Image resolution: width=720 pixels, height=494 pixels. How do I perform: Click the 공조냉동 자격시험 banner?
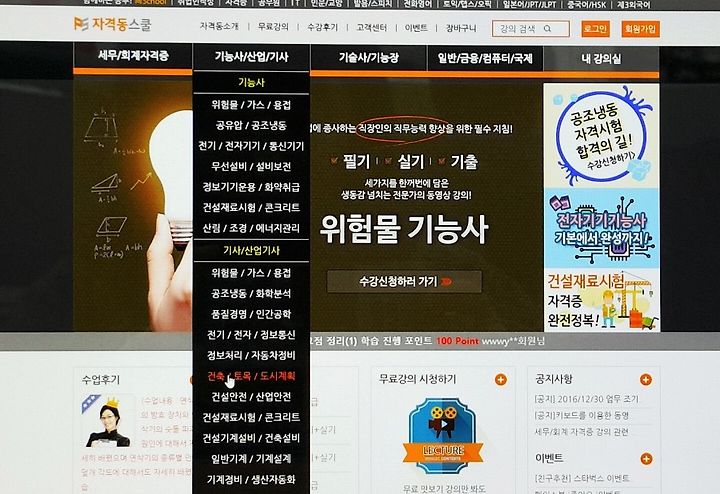[602, 135]
